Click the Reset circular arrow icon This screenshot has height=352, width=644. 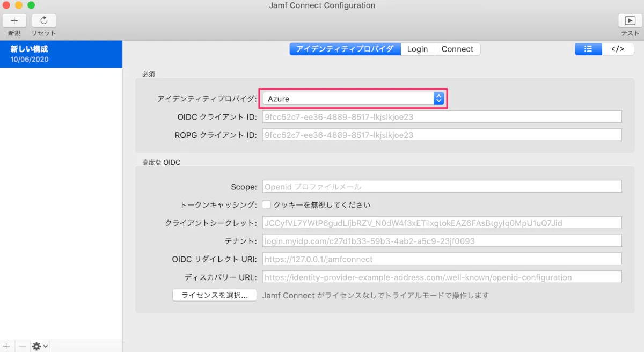pos(44,21)
